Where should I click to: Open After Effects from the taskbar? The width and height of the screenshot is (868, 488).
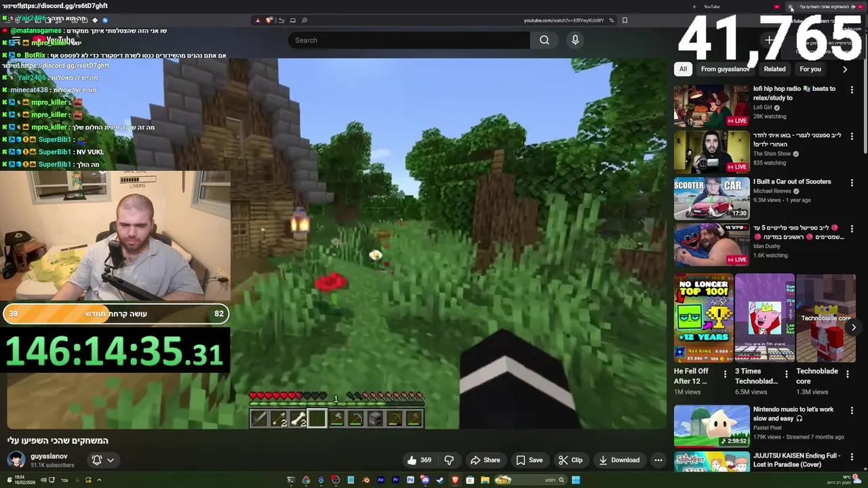(380, 480)
